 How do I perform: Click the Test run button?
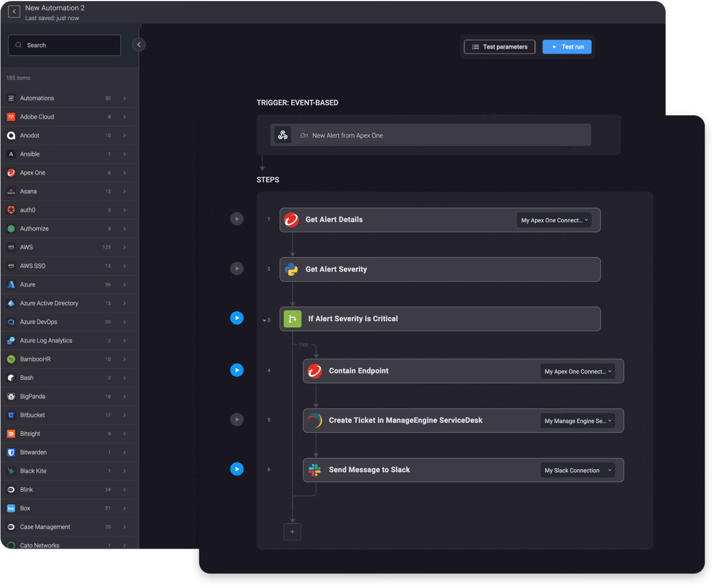click(567, 47)
